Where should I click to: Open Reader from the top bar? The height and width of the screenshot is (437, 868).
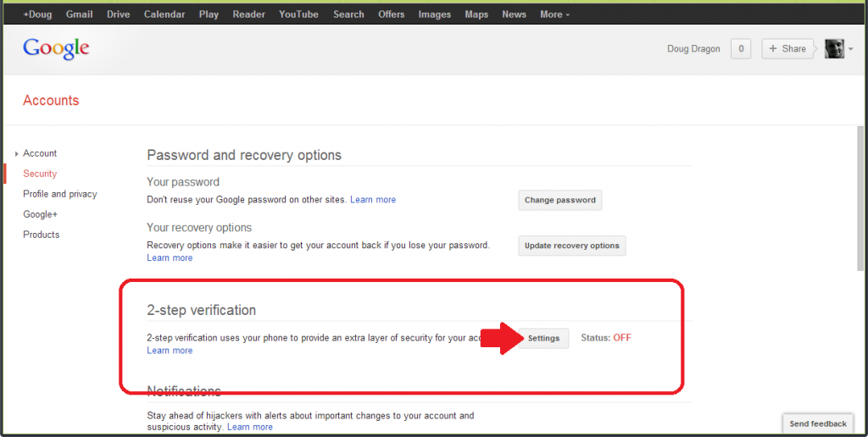pos(248,14)
